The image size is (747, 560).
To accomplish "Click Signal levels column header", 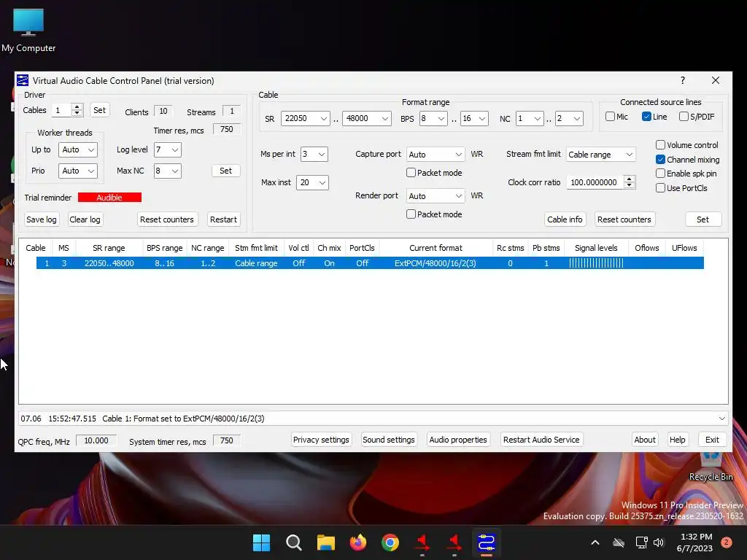I will 596,248.
